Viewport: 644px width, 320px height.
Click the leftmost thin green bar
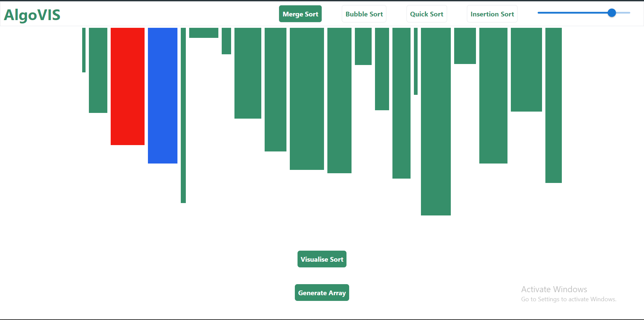[x=84, y=50]
